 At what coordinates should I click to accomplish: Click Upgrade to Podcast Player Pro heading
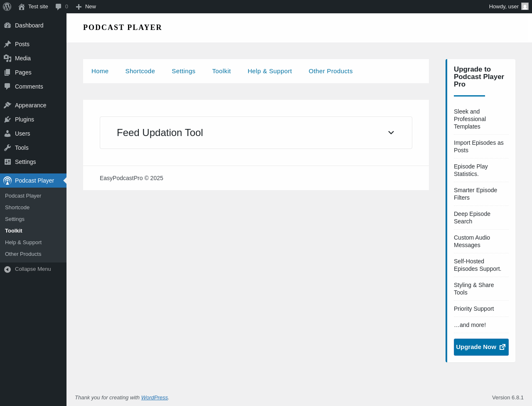[479, 77]
